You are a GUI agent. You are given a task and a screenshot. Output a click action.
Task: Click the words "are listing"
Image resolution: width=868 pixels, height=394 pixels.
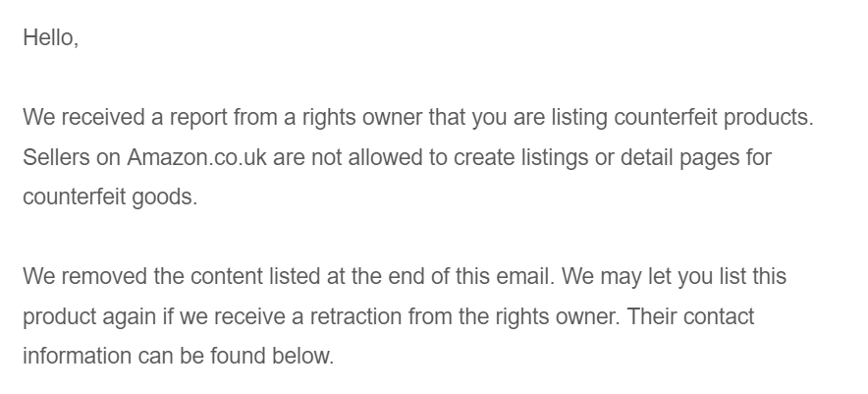point(561,118)
